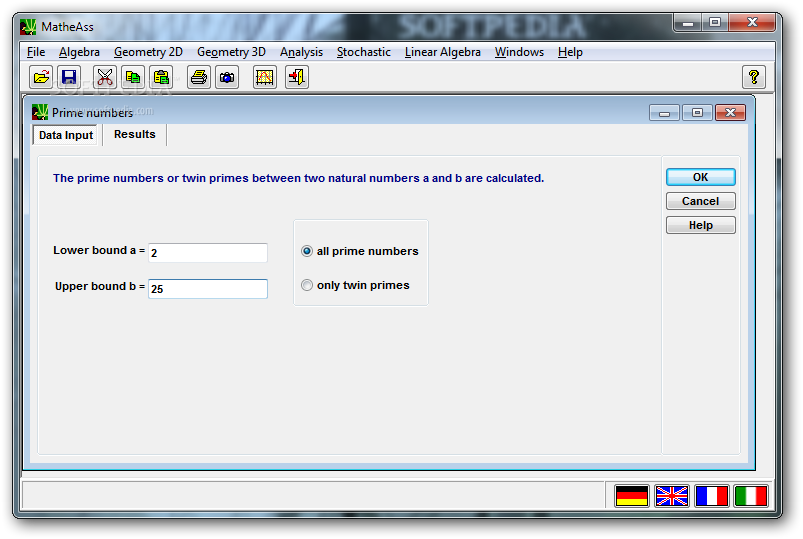Click the Exit door icon
The height and width of the screenshot is (539, 803).
297,77
